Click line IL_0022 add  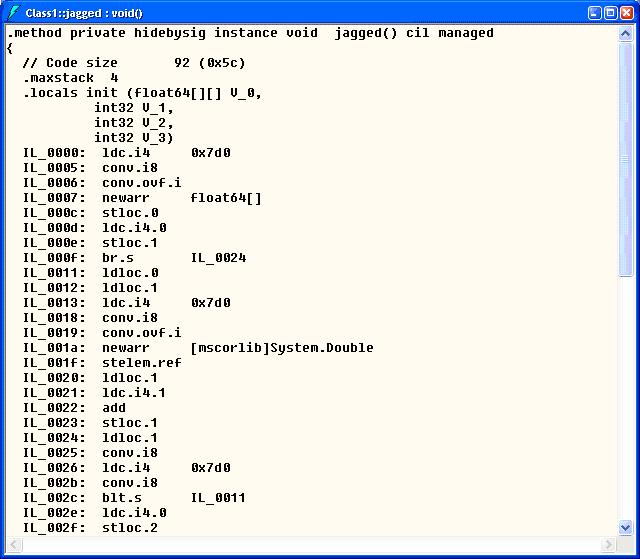click(74, 408)
